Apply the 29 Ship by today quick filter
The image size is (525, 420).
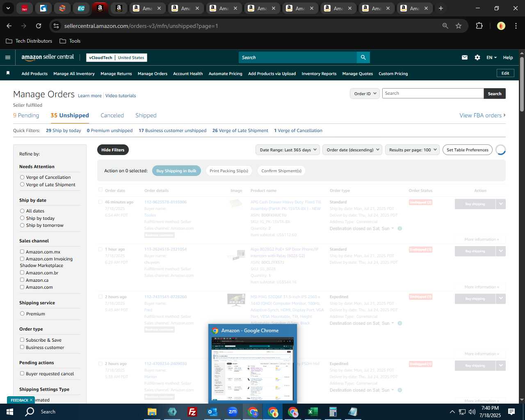pos(64,130)
